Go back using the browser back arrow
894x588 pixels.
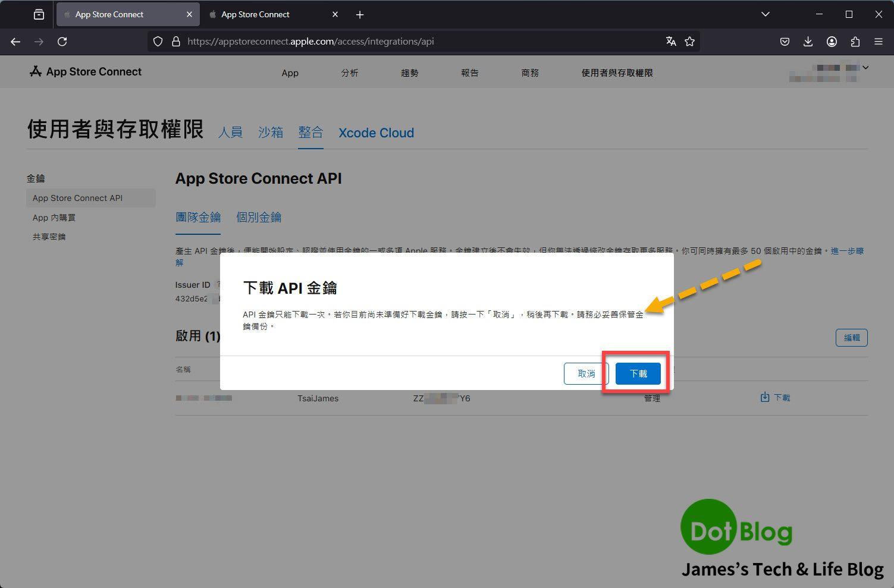[x=15, y=42]
